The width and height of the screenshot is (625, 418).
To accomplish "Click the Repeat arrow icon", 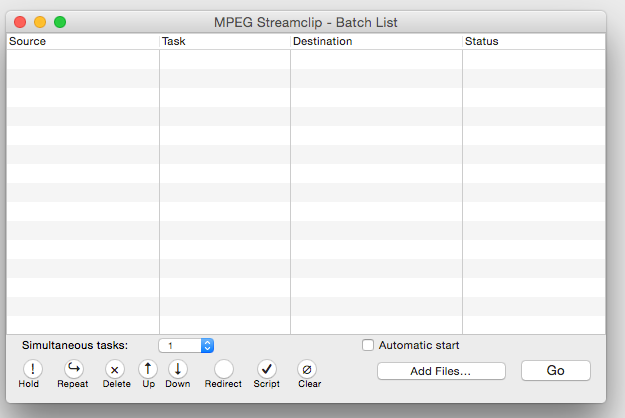I will (x=74, y=369).
